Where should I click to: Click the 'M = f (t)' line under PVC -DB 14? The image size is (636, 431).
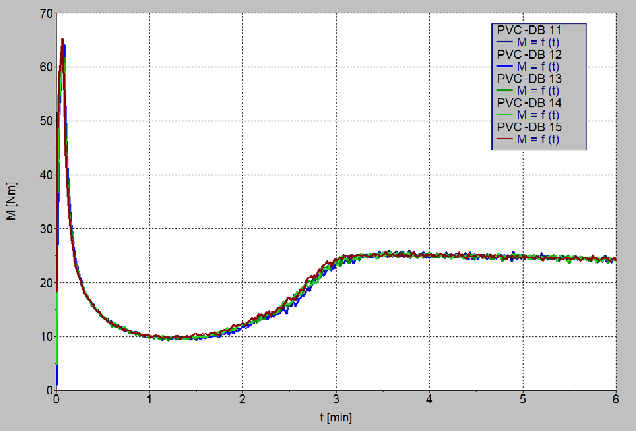(528, 115)
